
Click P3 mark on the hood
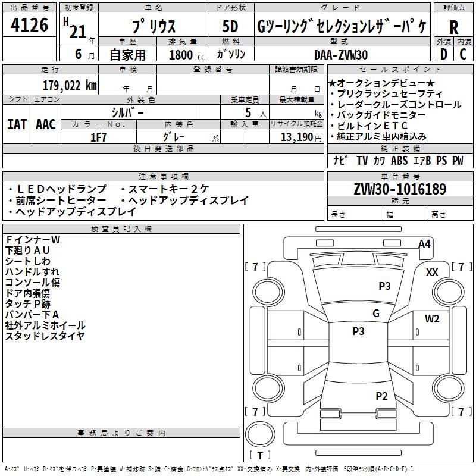[x=384, y=286]
